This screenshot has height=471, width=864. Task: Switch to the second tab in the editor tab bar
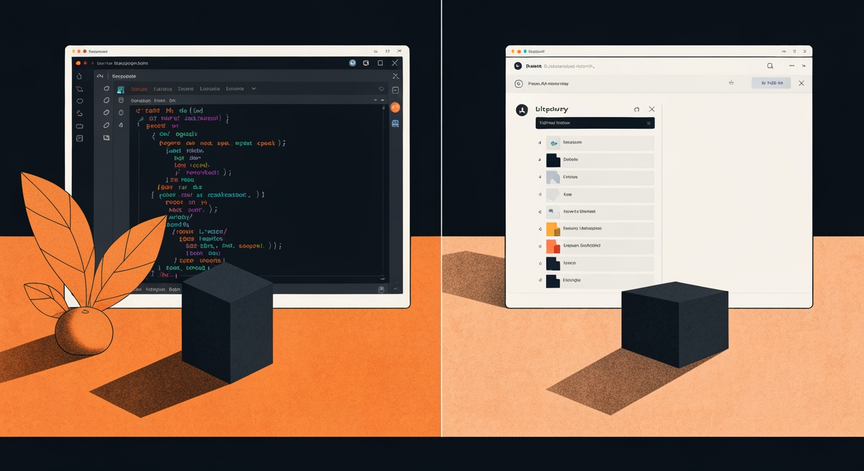coord(163,89)
